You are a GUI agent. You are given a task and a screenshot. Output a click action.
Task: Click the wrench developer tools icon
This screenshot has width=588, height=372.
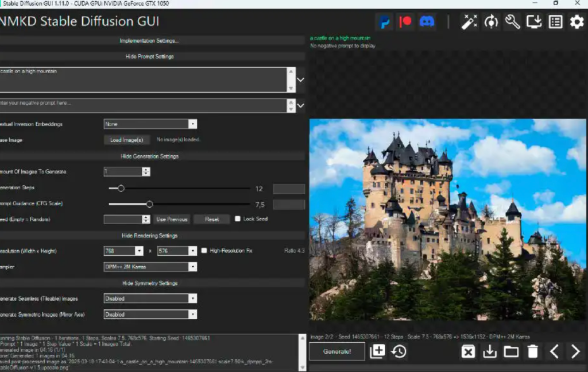point(512,22)
